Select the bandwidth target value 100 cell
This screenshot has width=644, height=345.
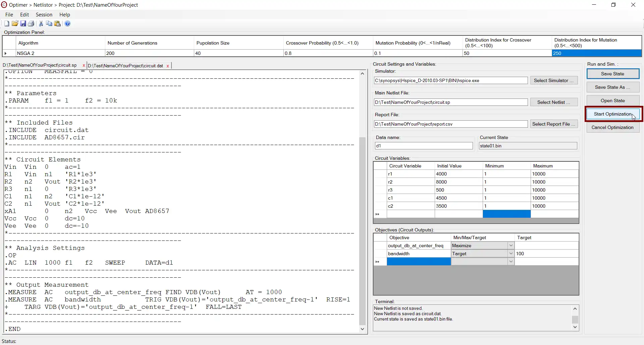pyautogui.click(x=546, y=254)
